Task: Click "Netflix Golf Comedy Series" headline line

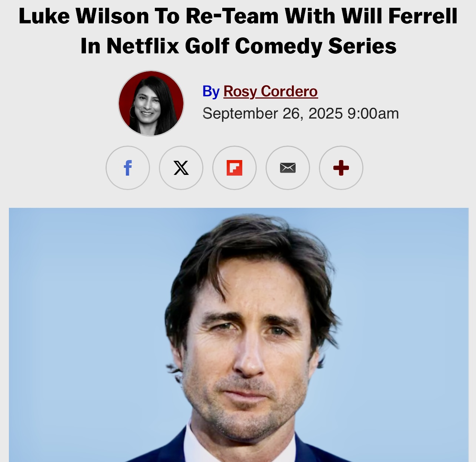Action: point(252,46)
